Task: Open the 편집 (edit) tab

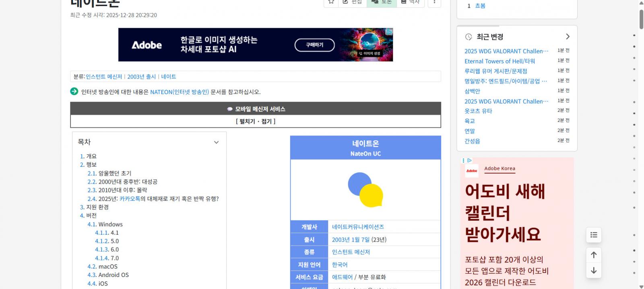Action: click(x=352, y=2)
